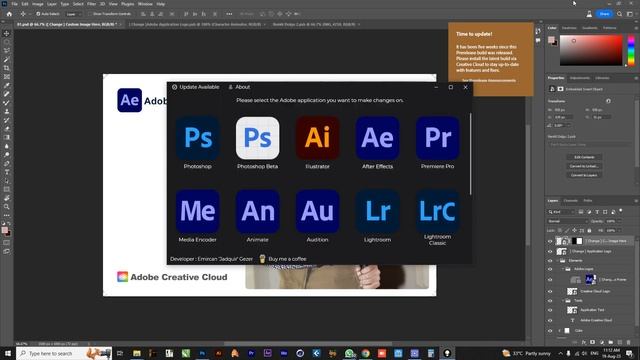The width and height of the screenshot is (640, 360).
Task: Open the Image menu
Action: 38,4
